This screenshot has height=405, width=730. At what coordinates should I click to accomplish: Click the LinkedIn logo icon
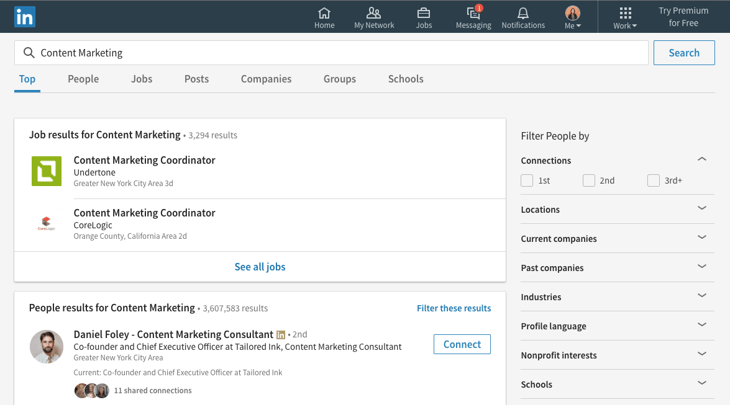coord(24,17)
